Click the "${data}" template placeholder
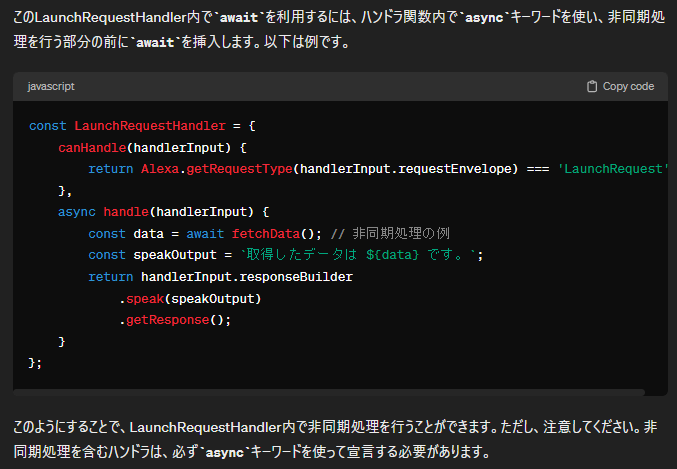 point(392,255)
